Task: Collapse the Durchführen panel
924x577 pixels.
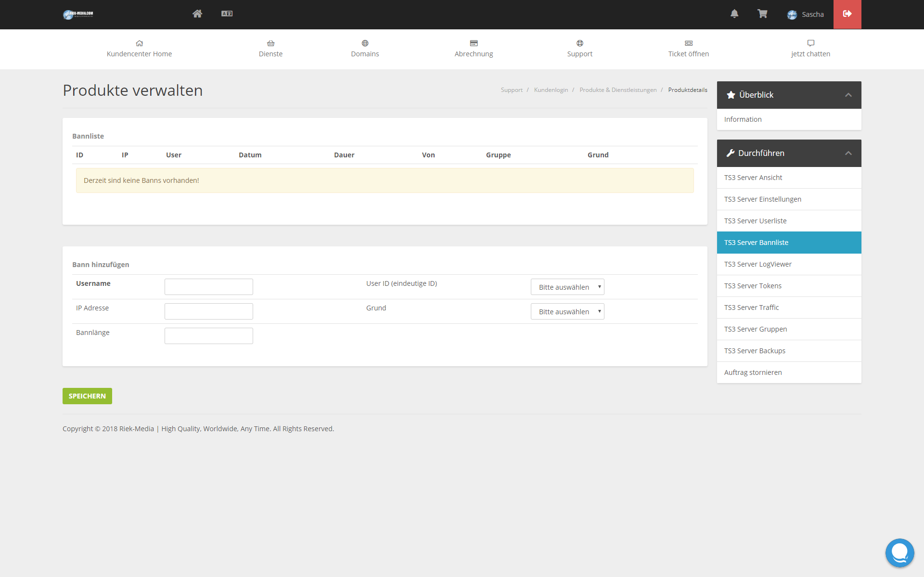Action: 848,153
